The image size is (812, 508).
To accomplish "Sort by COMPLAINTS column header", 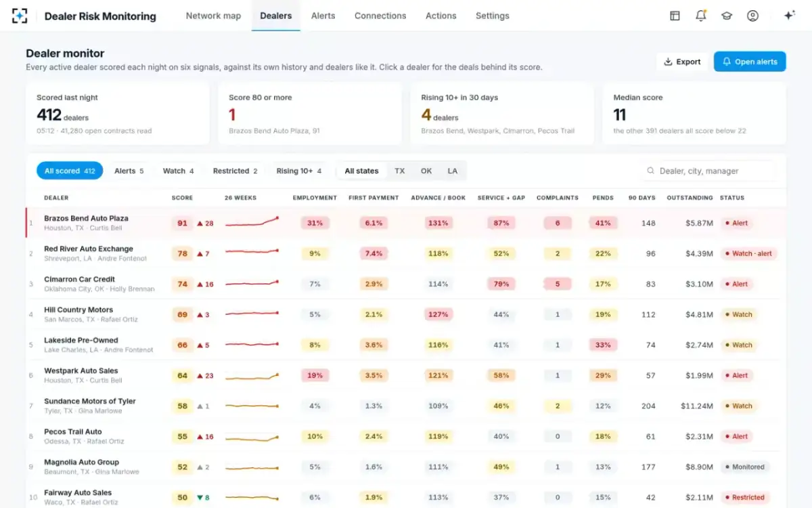I will (558, 198).
